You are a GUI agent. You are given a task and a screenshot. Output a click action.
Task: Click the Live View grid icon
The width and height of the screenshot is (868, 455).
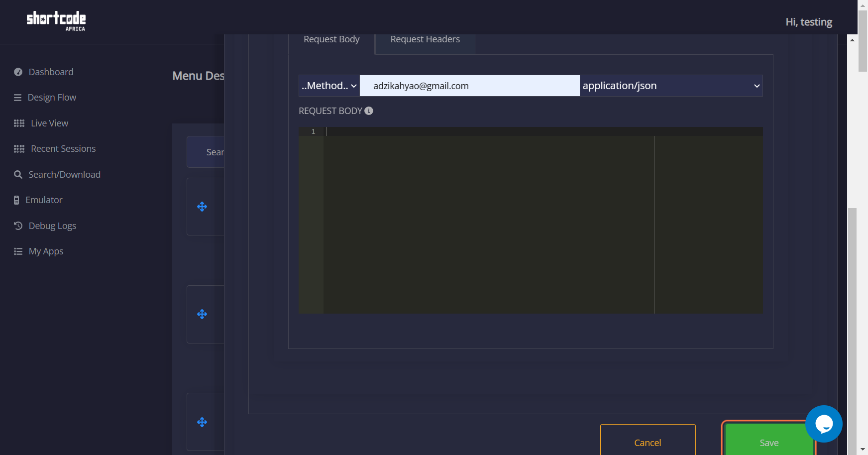click(19, 123)
